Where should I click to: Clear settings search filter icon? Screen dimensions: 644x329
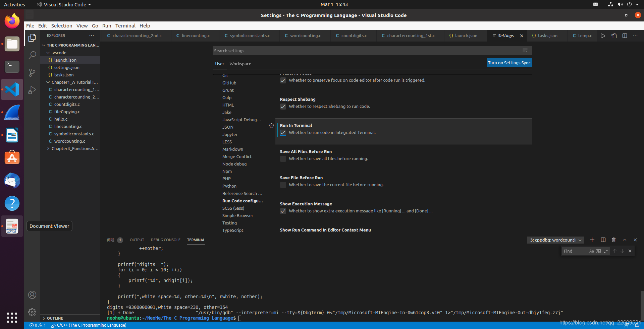tap(525, 51)
